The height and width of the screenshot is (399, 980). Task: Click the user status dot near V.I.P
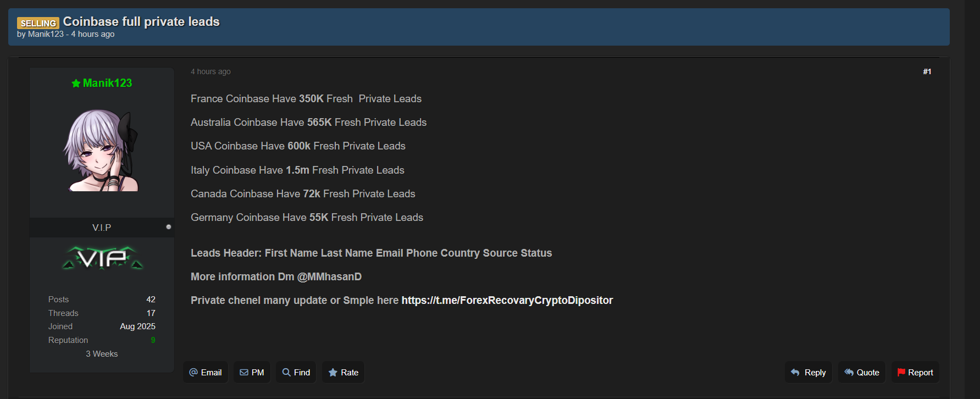(x=169, y=227)
